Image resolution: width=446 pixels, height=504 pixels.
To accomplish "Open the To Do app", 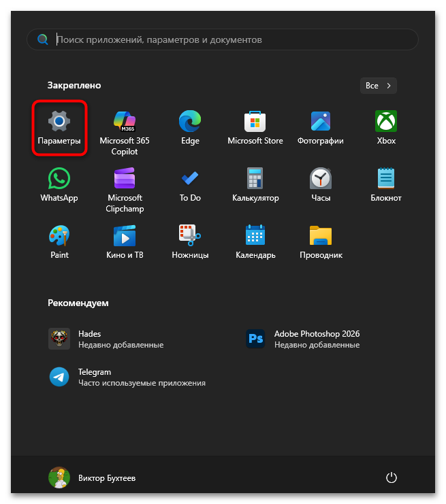I will 190,185.
